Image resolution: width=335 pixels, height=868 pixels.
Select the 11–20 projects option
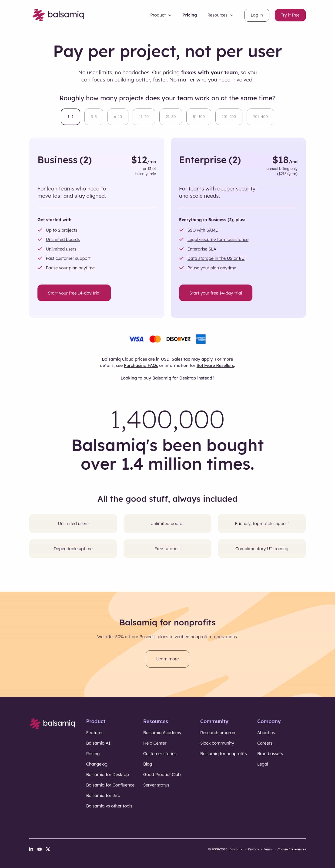pos(144,117)
